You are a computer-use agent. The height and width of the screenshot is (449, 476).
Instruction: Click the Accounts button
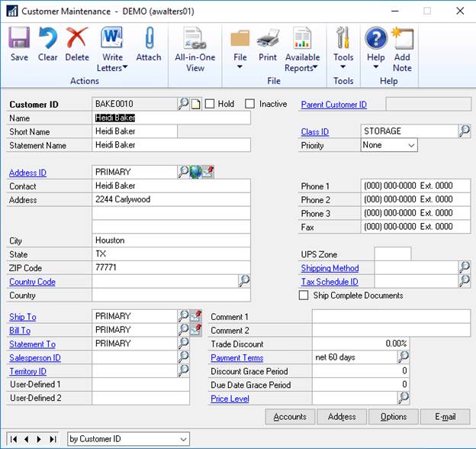coord(291,417)
